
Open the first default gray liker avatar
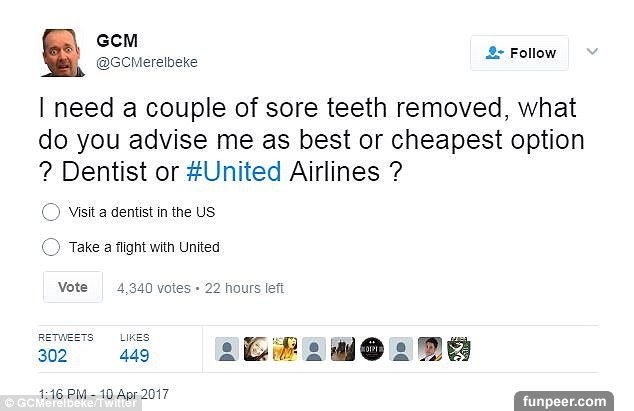228,349
